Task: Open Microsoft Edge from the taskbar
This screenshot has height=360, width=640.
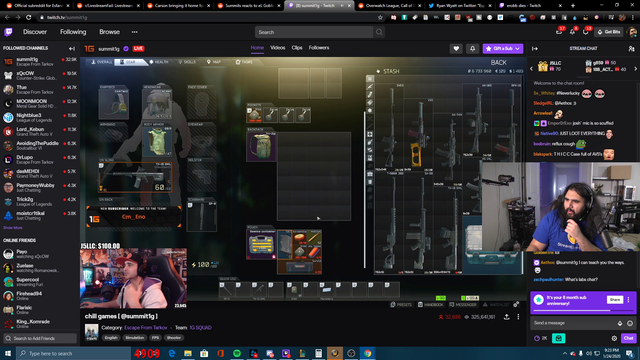Action: pyautogui.click(x=171, y=353)
